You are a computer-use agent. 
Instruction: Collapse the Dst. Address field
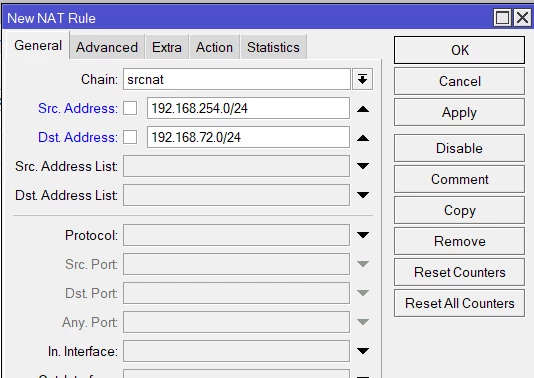pos(363,138)
